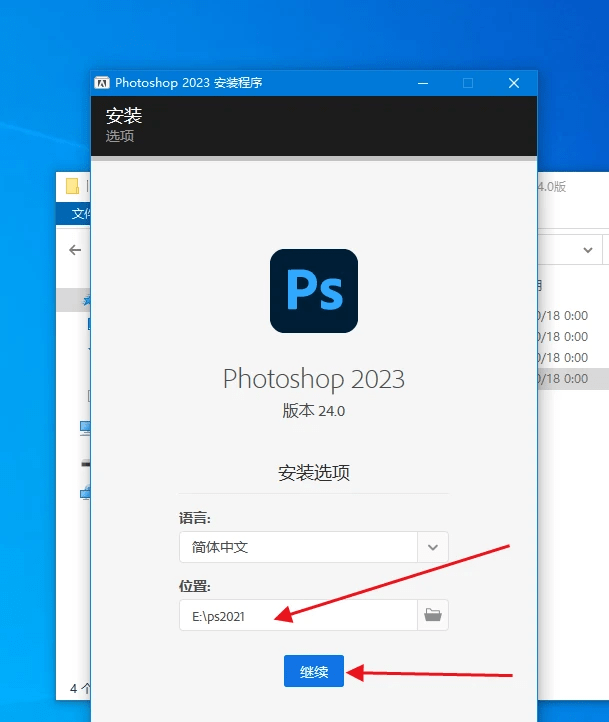609x722 pixels.
Task: Click the Photoshop Ps logo icon
Action: 314,291
